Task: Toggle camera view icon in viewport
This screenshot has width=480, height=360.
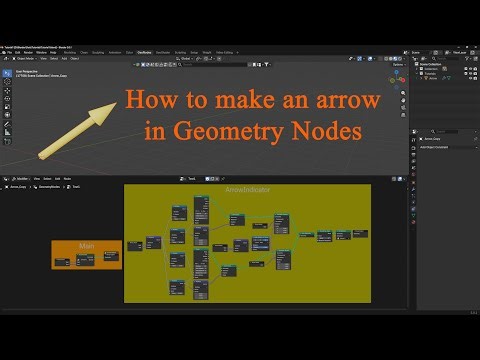Action: (403, 108)
